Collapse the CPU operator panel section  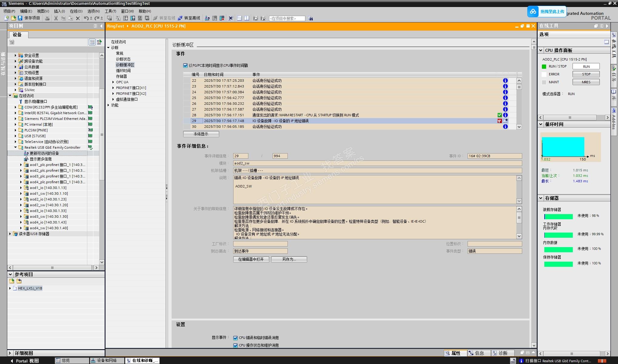click(x=541, y=50)
